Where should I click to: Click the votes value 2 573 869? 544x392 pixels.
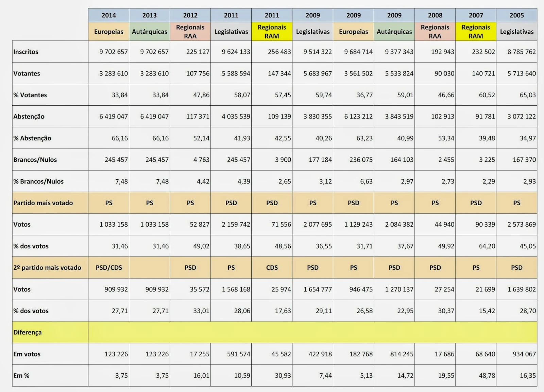tap(522, 225)
